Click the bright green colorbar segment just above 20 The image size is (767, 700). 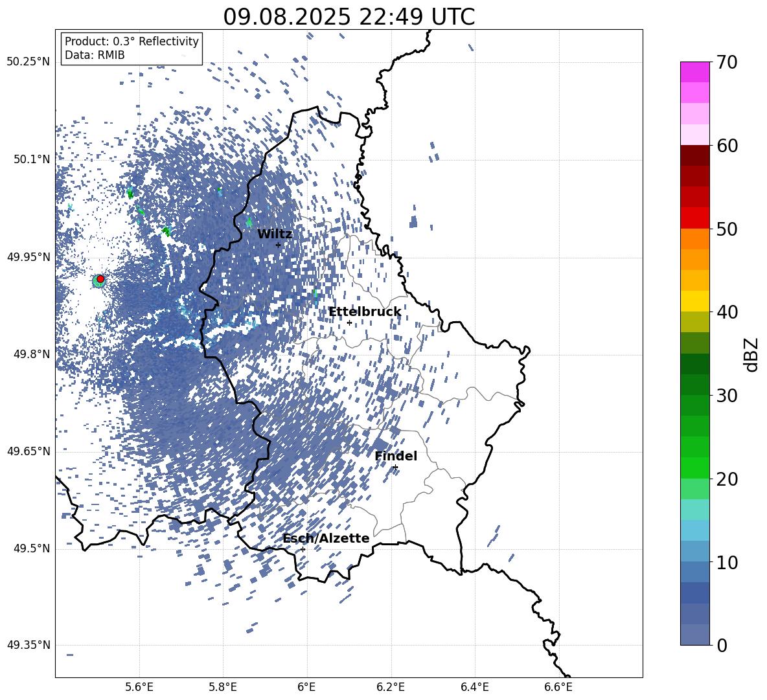click(694, 468)
